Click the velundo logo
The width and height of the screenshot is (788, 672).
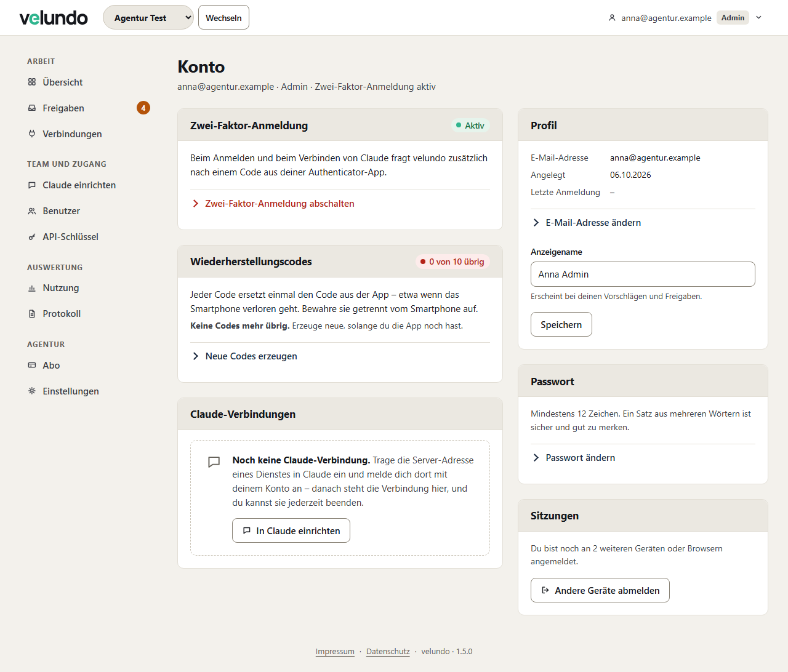[54, 18]
